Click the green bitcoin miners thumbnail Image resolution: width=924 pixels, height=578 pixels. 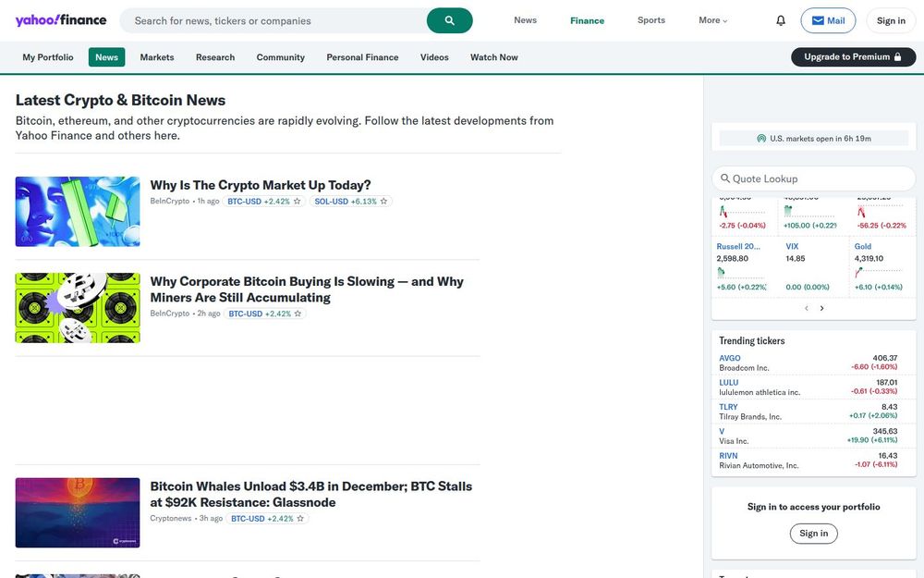click(78, 307)
